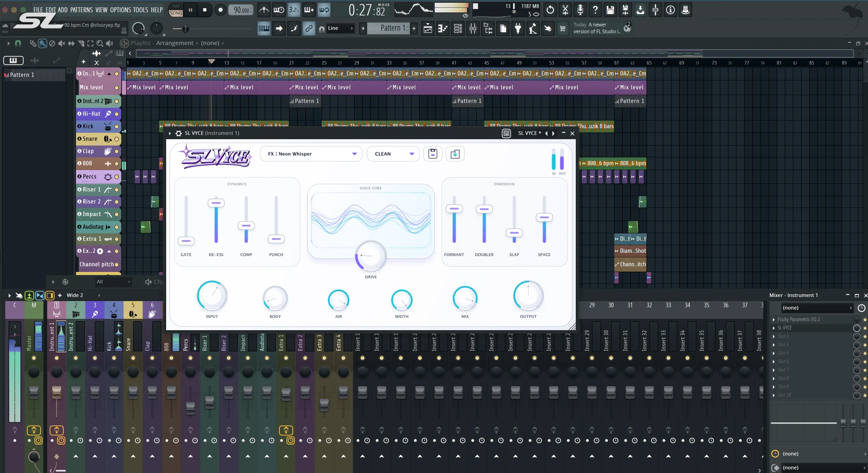Click the pause playback button

tap(190, 10)
